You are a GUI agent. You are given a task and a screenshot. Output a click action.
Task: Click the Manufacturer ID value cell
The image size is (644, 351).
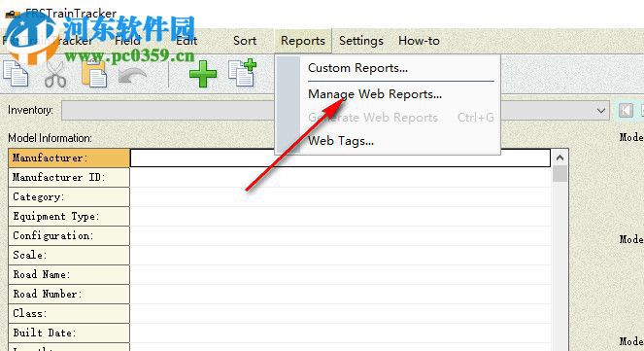pyautogui.click(x=340, y=177)
